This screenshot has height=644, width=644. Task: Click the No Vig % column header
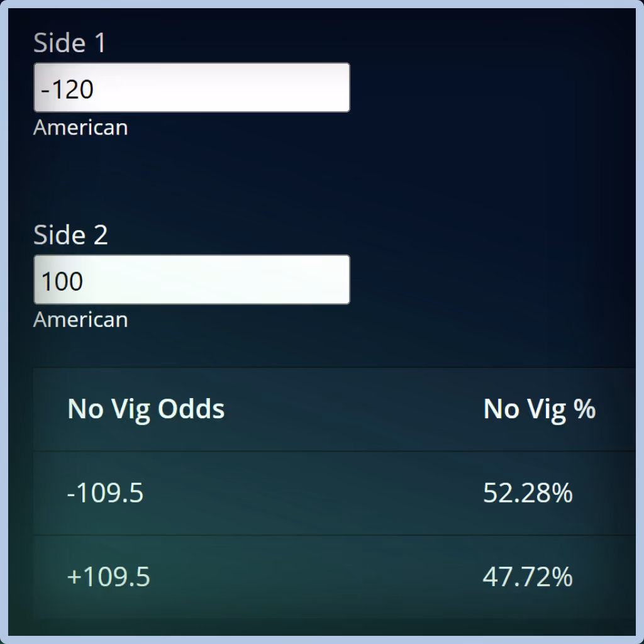click(x=539, y=409)
